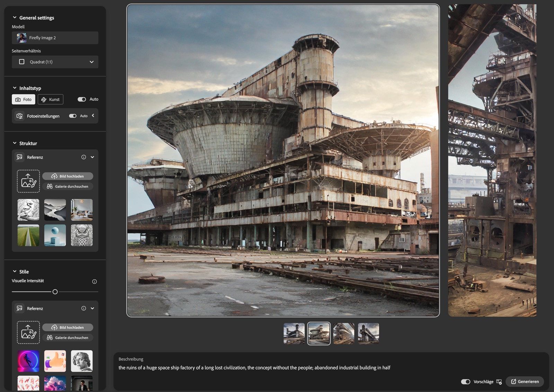
Task: Select the grayscale mountain landscape structure reference
Action: coord(55,210)
